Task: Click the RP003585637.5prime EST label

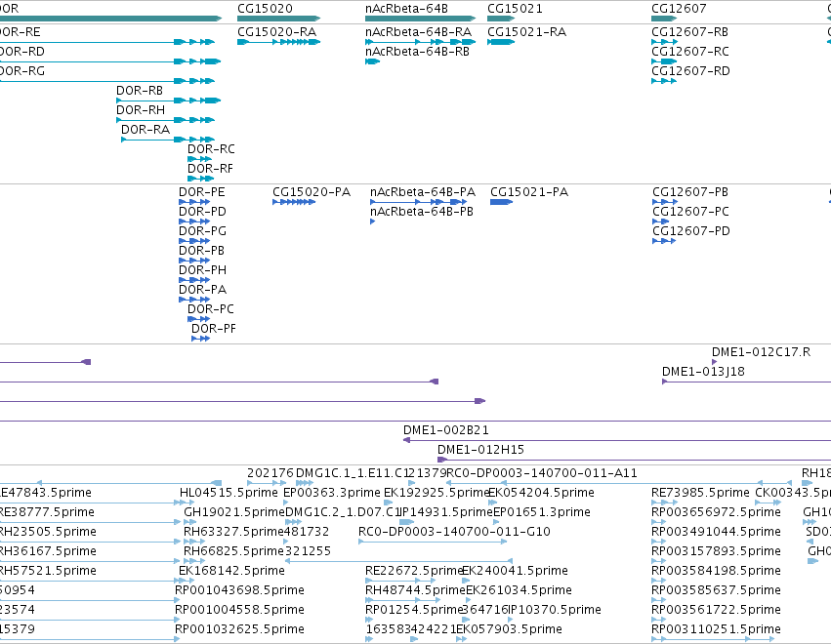Action: click(x=716, y=590)
